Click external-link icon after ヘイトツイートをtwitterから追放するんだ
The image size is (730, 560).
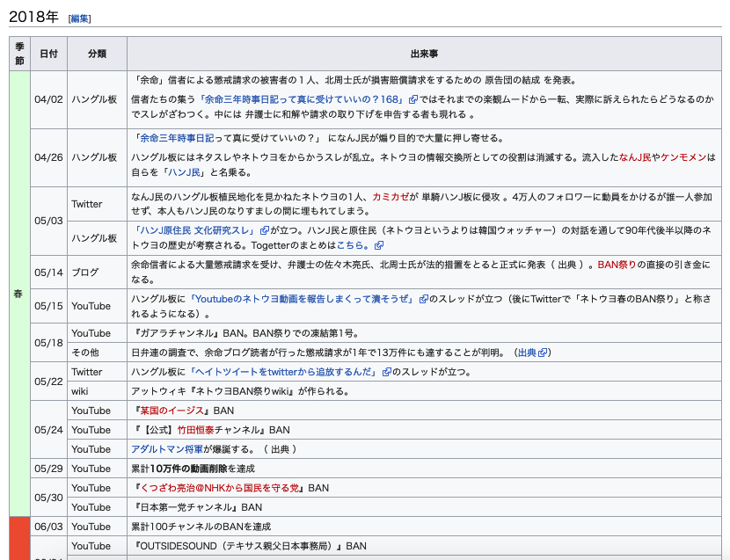pos(386,373)
